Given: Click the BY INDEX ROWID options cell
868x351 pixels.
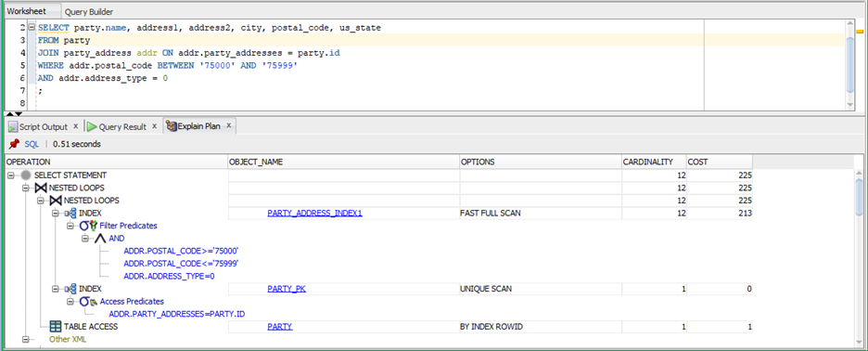Looking at the screenshot, I should click(541, 327).
